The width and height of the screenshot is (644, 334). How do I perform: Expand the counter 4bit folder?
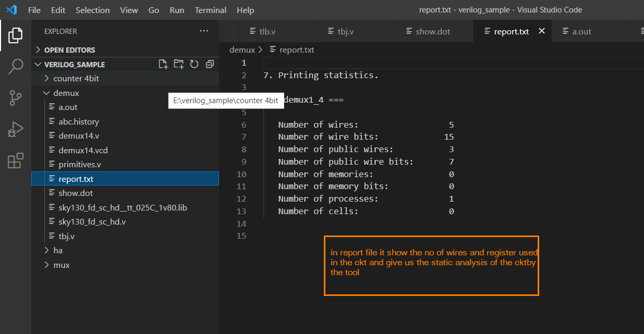click(125, 79)
